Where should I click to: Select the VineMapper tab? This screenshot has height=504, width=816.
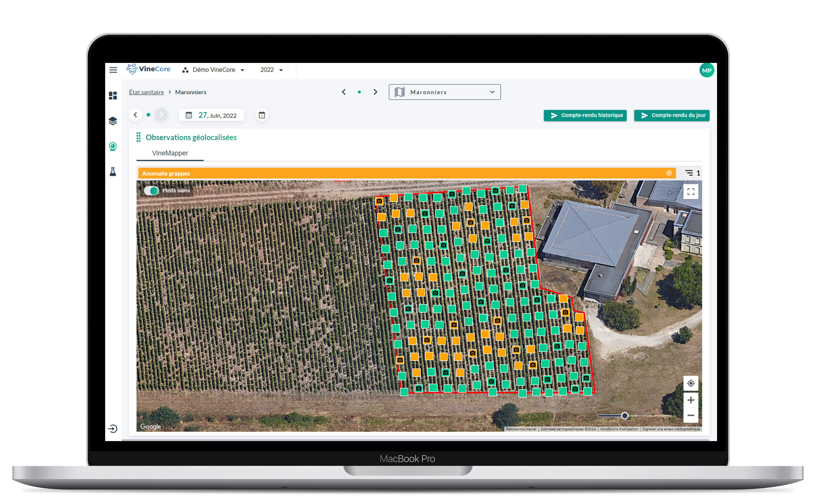coord(170,153)
